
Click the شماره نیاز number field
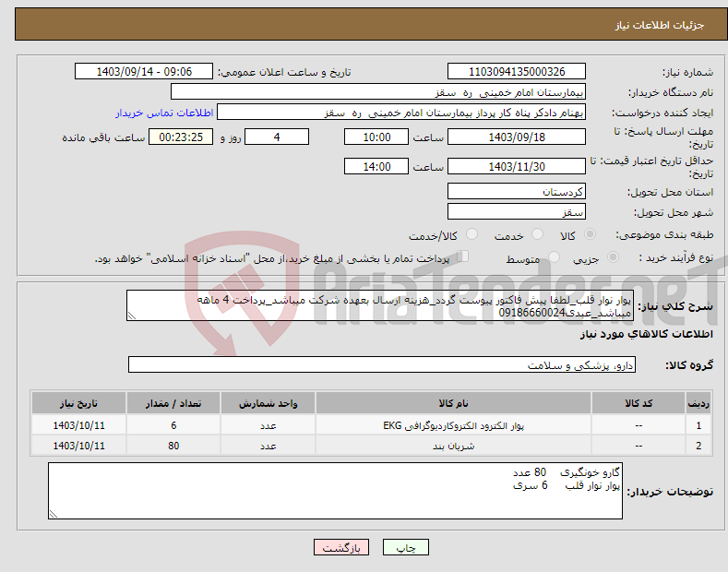[x=517, y=72]
